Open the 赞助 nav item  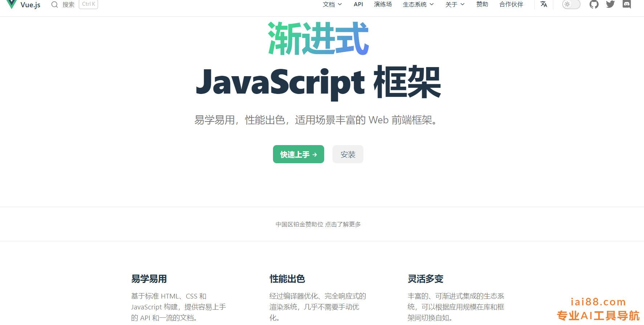click(x=482, y=4)
